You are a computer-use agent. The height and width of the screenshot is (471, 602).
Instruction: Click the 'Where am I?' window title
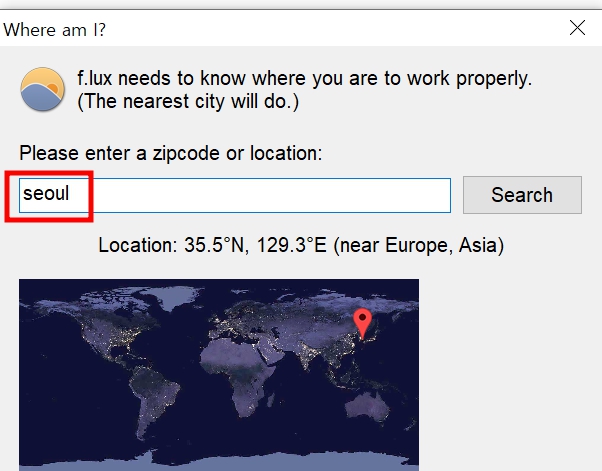point(54,30)
